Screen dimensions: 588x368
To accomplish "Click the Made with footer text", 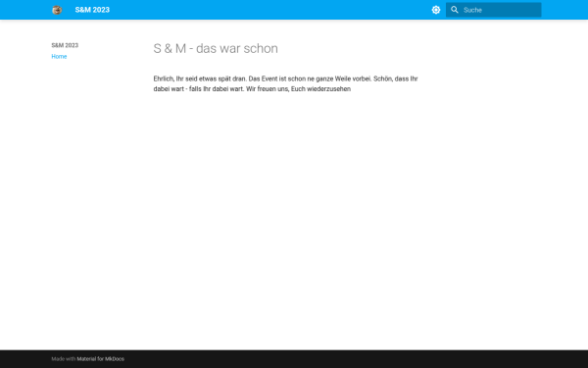I will point(64,359).
